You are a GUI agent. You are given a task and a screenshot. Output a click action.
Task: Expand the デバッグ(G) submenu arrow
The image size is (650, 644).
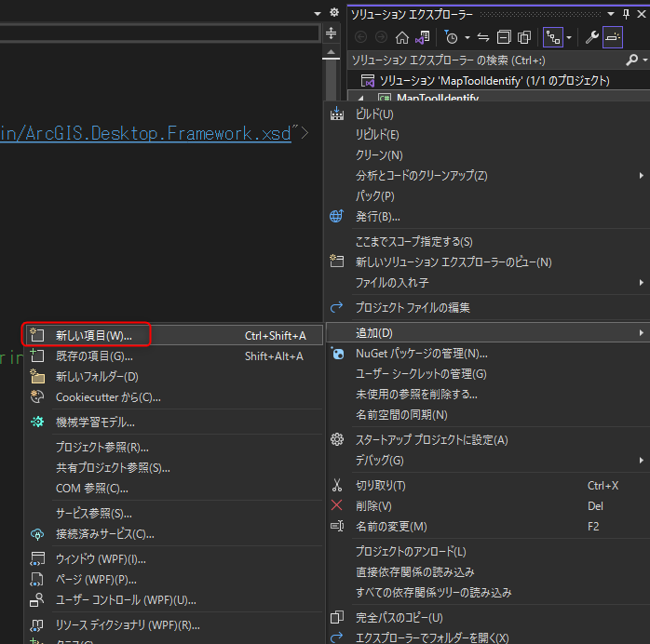pos(641,460)
